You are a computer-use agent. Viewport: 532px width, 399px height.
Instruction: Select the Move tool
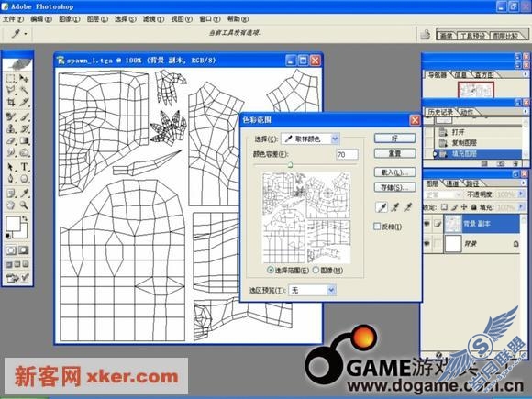pyautogui.click(x=24, y=79)
